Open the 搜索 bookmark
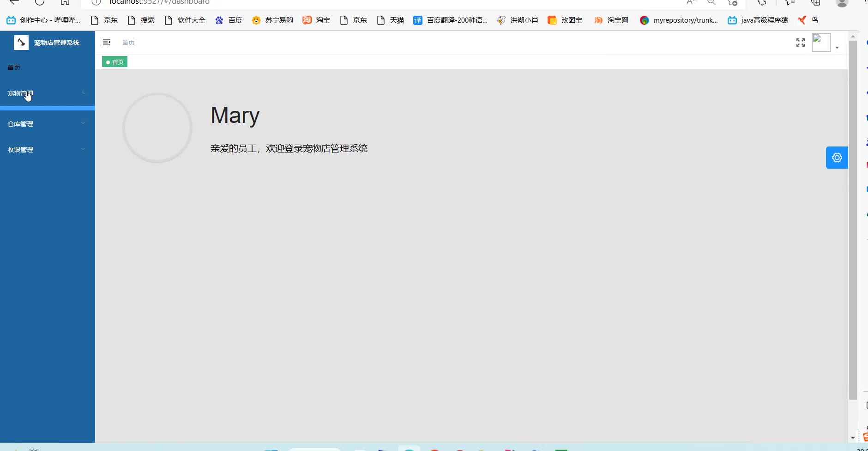This screenshot has width=868, height=451. 141,20
